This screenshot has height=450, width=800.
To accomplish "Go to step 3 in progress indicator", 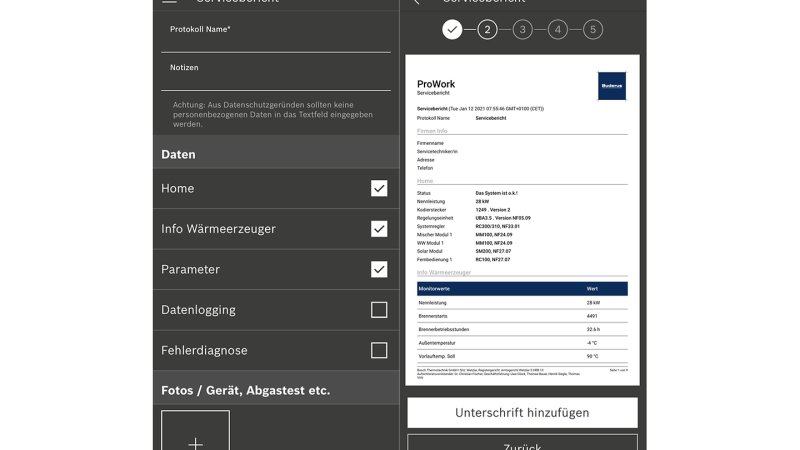I will point(522,30).
